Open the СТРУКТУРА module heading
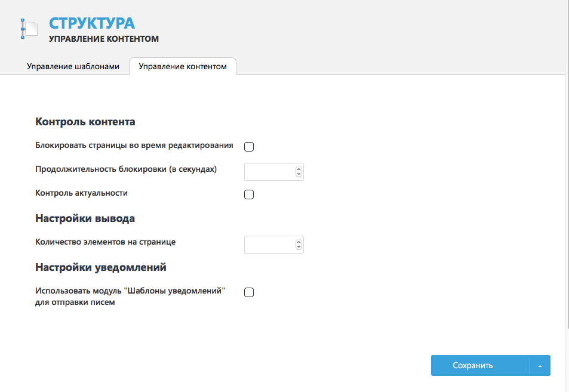Viewport: 569px width, 392px height. (92, 23)
